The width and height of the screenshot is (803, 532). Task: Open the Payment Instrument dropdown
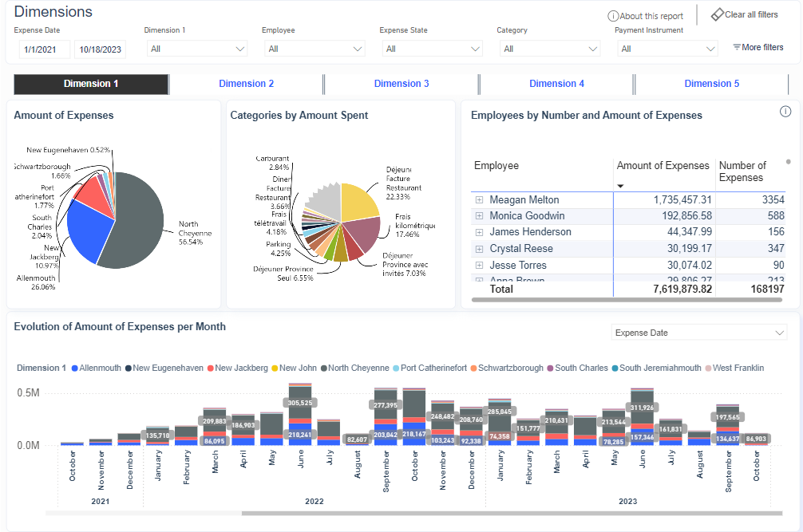667,49
